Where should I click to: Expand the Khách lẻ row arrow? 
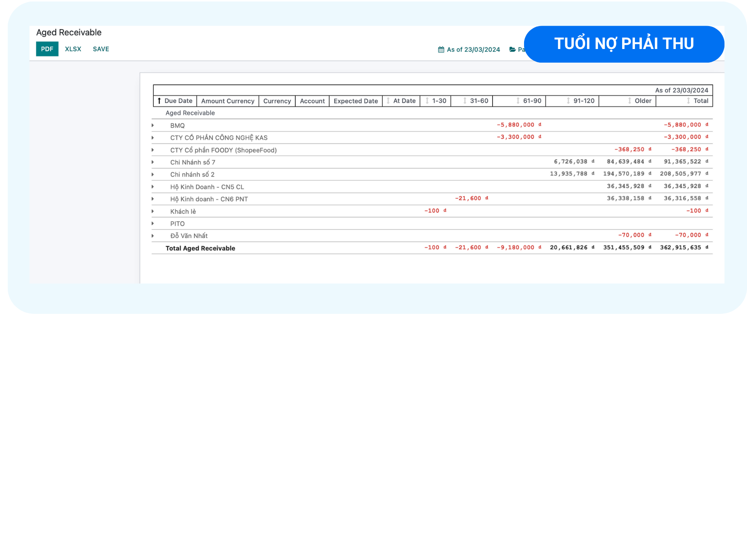[153, 212]
